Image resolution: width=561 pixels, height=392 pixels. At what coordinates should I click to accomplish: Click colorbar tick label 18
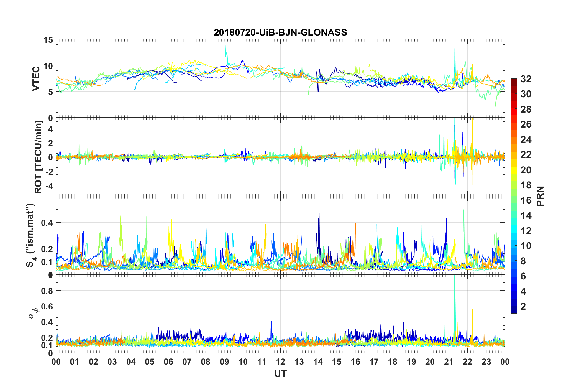click(x=526, y=185)
